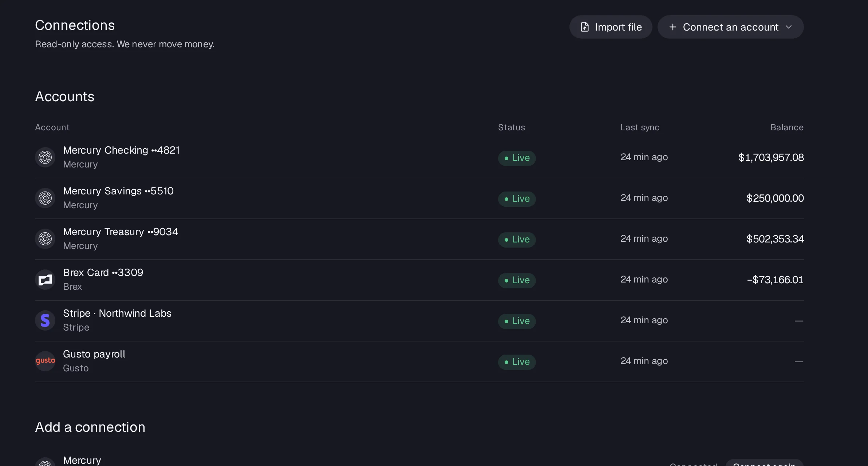Click the −$73,166.01 Brex balance
868x466 pixels.
coord(775,280)
